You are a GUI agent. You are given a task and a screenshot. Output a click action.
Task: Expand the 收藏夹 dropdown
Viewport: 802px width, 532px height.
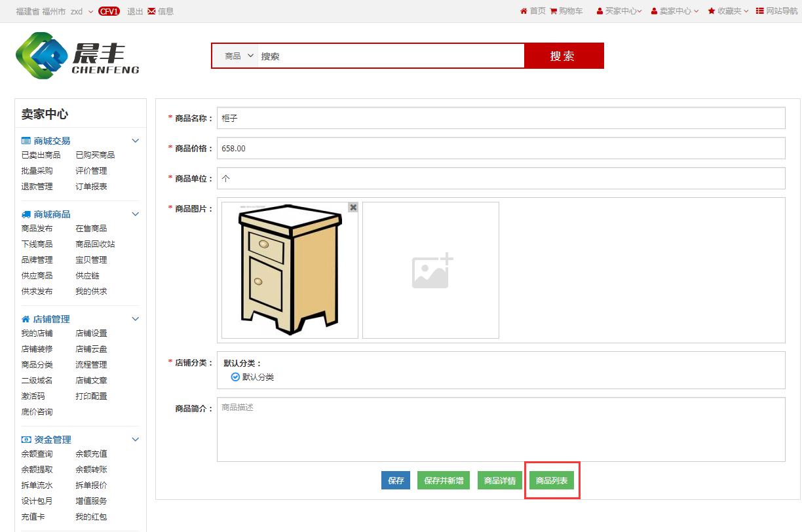click(733, 11)
